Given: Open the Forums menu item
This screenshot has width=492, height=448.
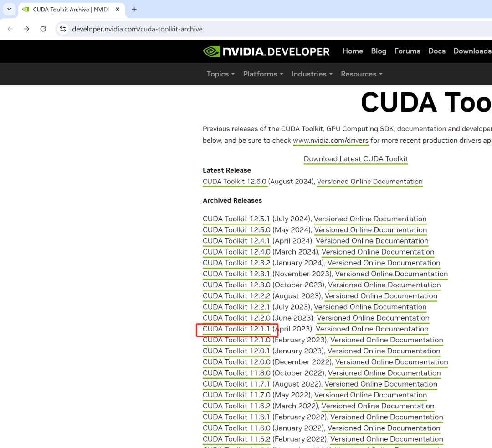Looking at the screenshot, I should 407,51.
